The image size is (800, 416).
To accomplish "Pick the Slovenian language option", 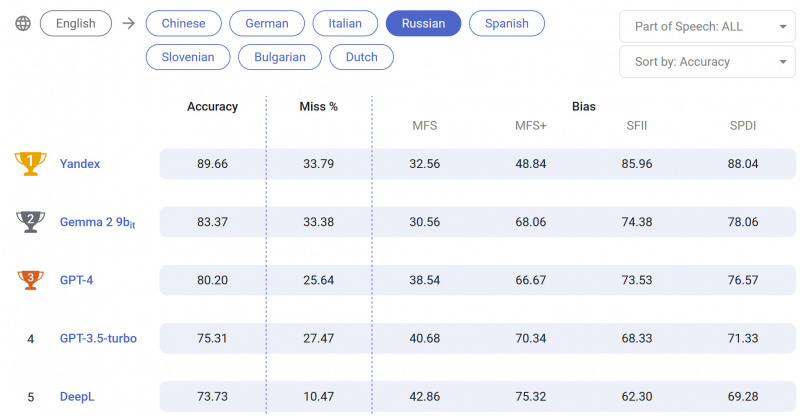I will pyautogui.click(x=188, y=57).
